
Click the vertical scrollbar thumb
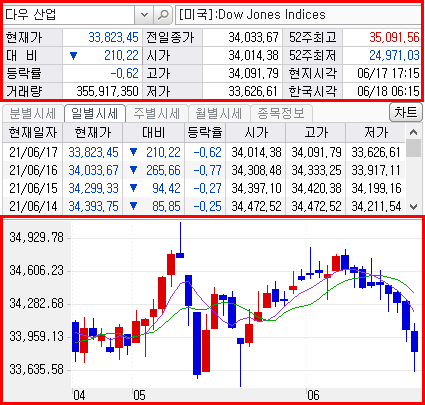tap(414, 148)
